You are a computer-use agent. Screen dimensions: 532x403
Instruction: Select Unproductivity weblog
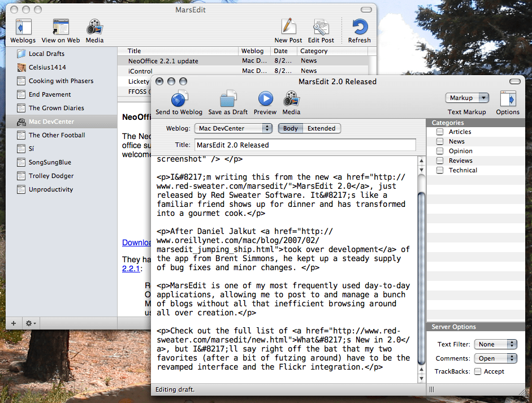[62, 189]
